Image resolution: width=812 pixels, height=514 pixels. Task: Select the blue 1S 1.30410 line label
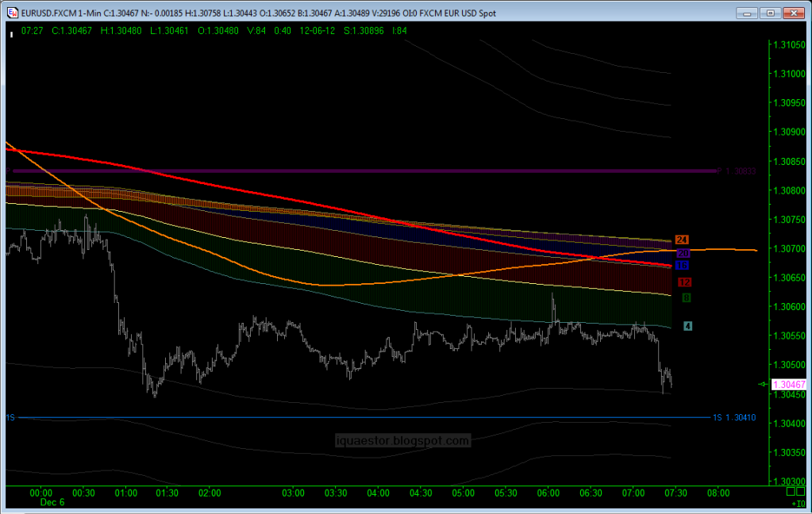(x=733, y=417)
